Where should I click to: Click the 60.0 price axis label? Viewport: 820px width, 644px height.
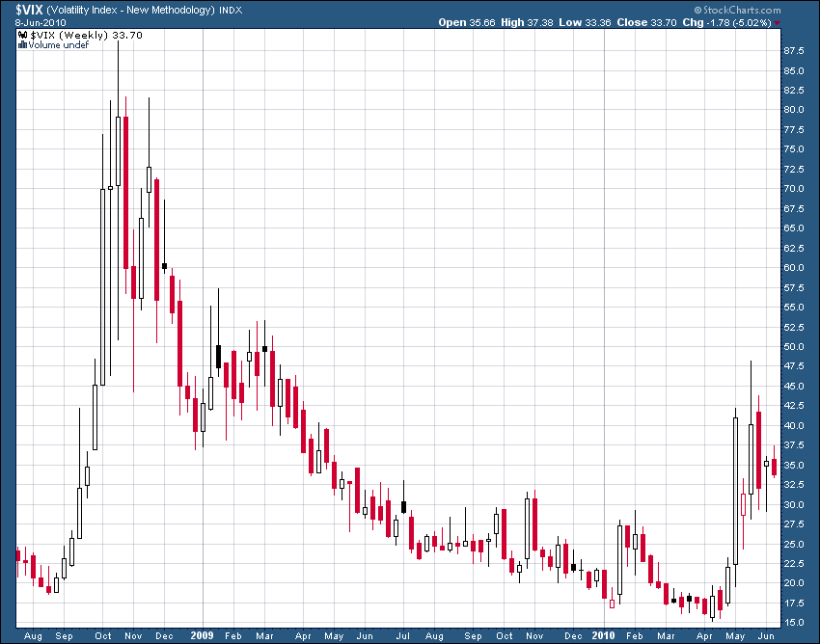pos(794,268)
